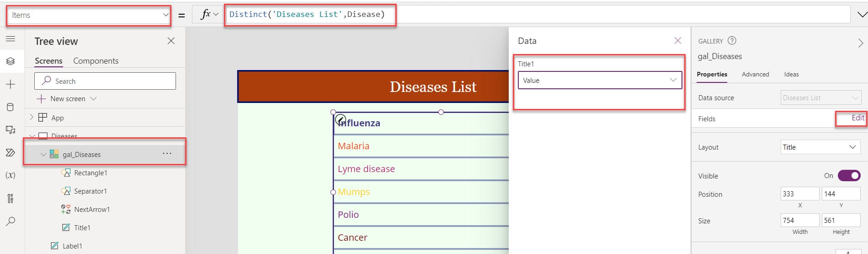Screen dimensions: 868x254
Task: Click the Tree view search field
Action: click(105, 81)
